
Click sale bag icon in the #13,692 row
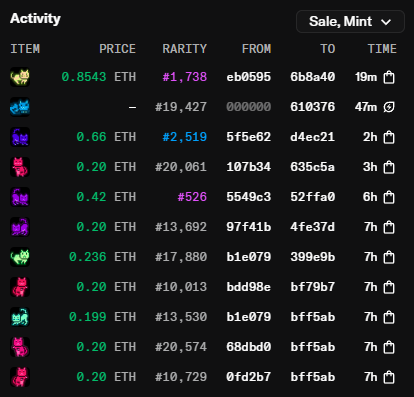[389, 227]
